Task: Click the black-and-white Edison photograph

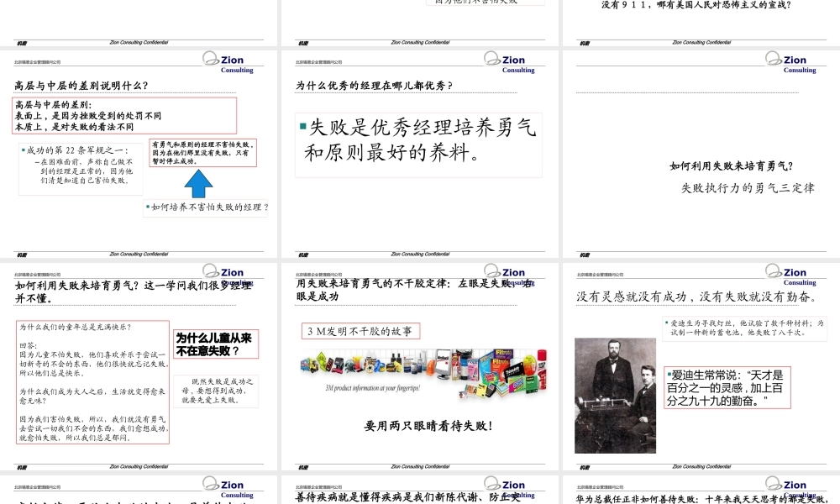Action: tap(615, 396)
